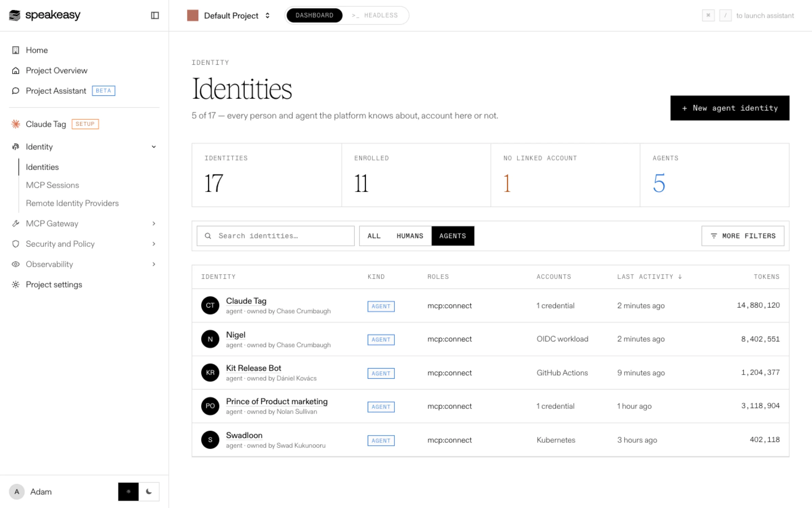Click the Observability eye icon
Screen dimensions: 812x508
(16, 264)
